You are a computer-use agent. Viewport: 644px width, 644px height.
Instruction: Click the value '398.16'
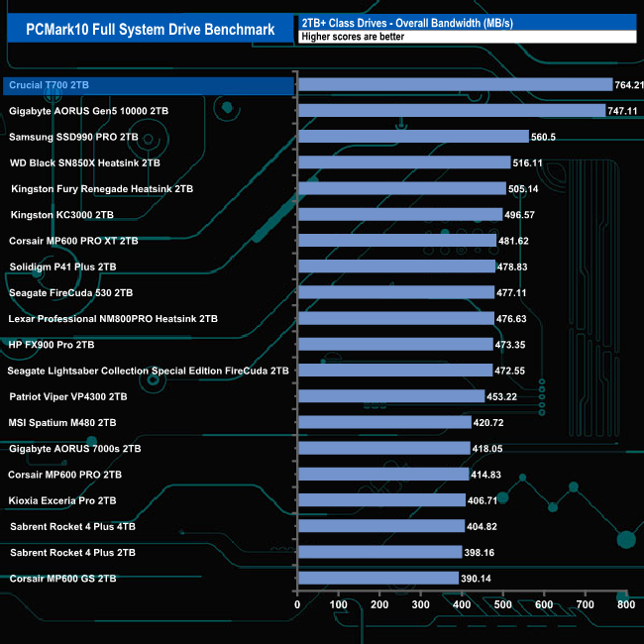480,553
